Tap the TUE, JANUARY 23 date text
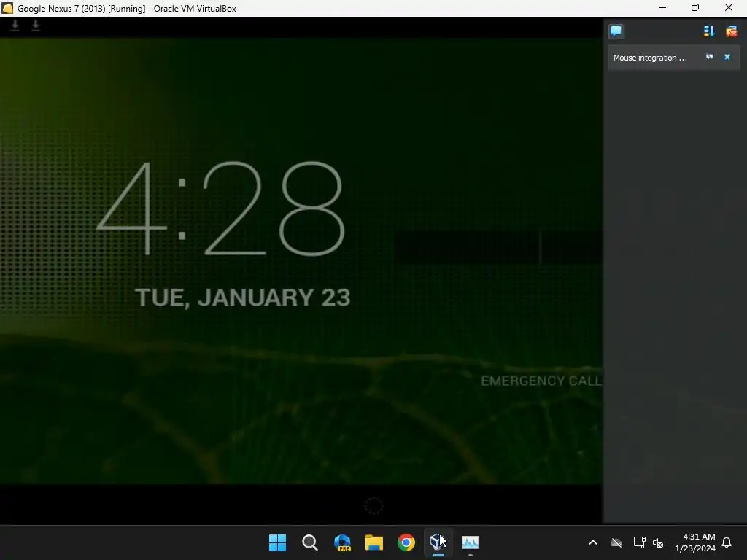 [242, 297]
